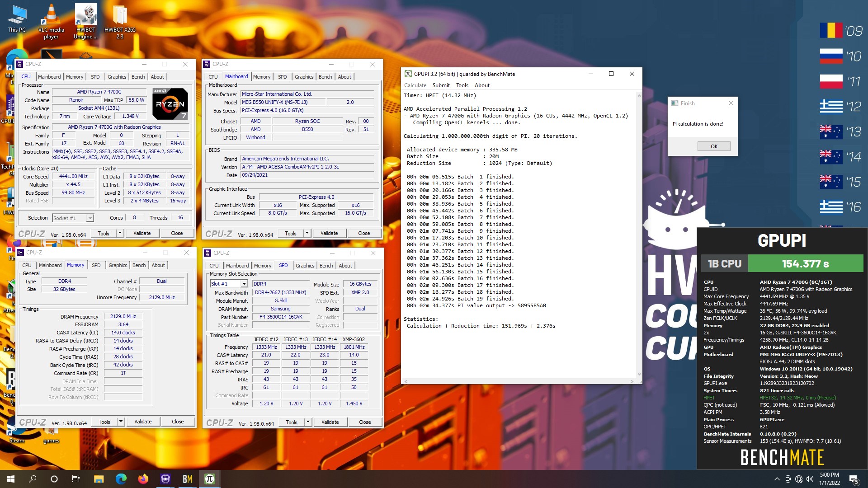Image resolution: width=868 pixels, height=488 pixels.
Task: Click Close in Mainboard window
Action: point(364,233)
